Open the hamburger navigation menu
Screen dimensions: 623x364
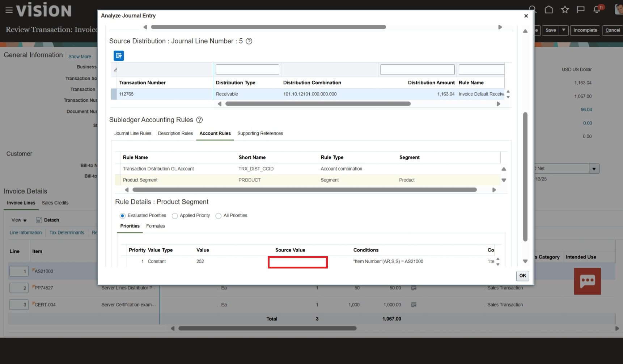pos(9,10)
